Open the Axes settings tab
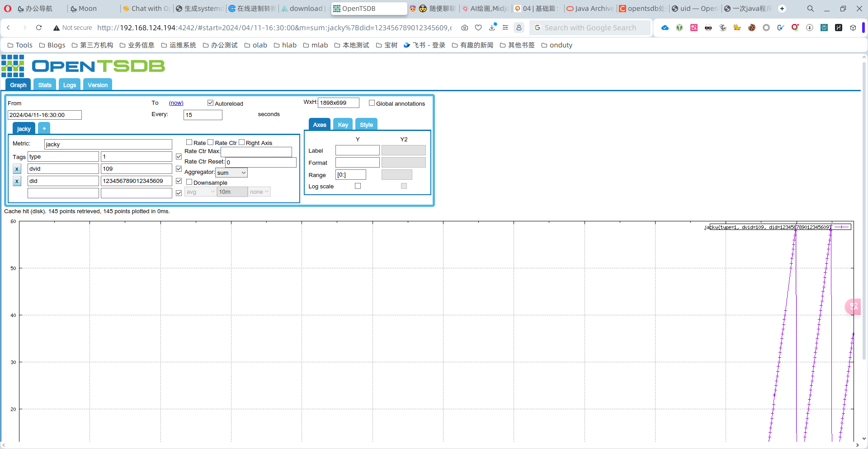Image resolution: width=868 pixels, height=449 pixels. (x=320, y=125)
